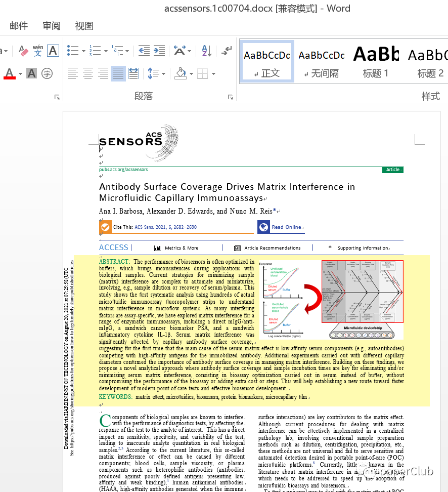This screenshot has height=492, width=448.
Task: Increase paragraph indent
Action: click(159, 51)
